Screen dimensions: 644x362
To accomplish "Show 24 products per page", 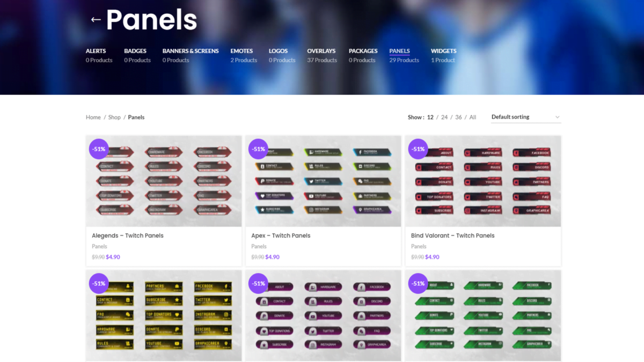I will [x=444, y=117].
